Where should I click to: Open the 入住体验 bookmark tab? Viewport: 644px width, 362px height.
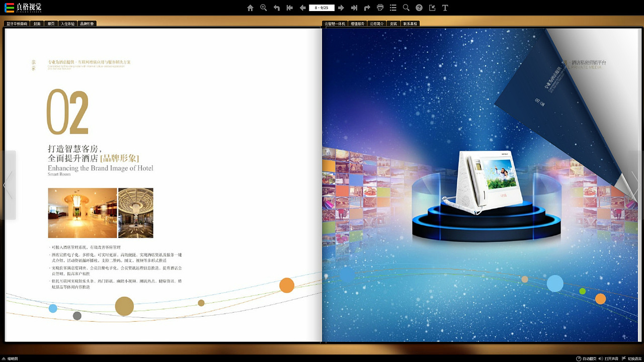pyautogui.click(x=67, y=24)
